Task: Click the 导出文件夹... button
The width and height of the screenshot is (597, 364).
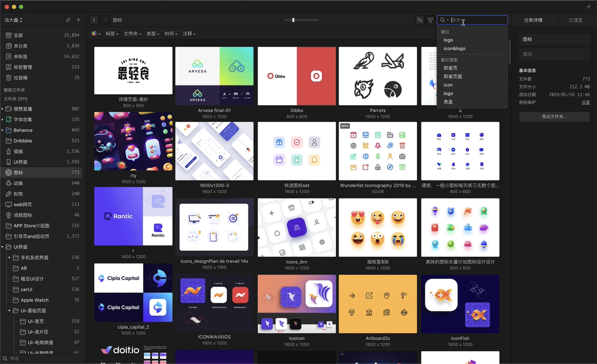Action: (x=554, y=116)
